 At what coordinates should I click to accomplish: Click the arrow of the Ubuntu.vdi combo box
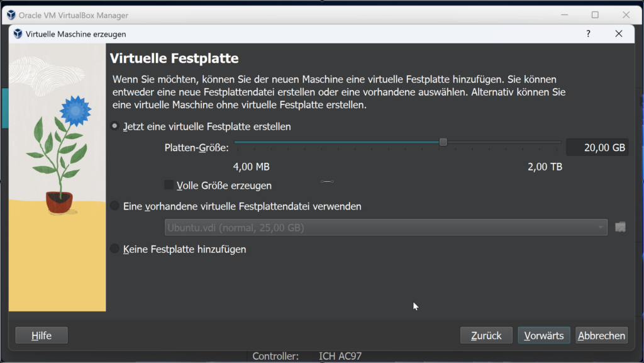(601, 228)
